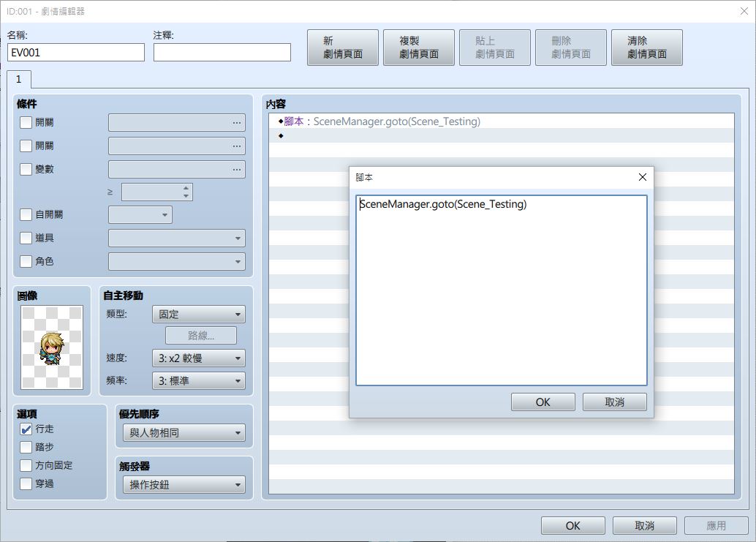Image resolution: width=756 pixels, height=542 pixels.
Task: Click the 複製 劇情頁面 button
Action: tap(419, 48)
